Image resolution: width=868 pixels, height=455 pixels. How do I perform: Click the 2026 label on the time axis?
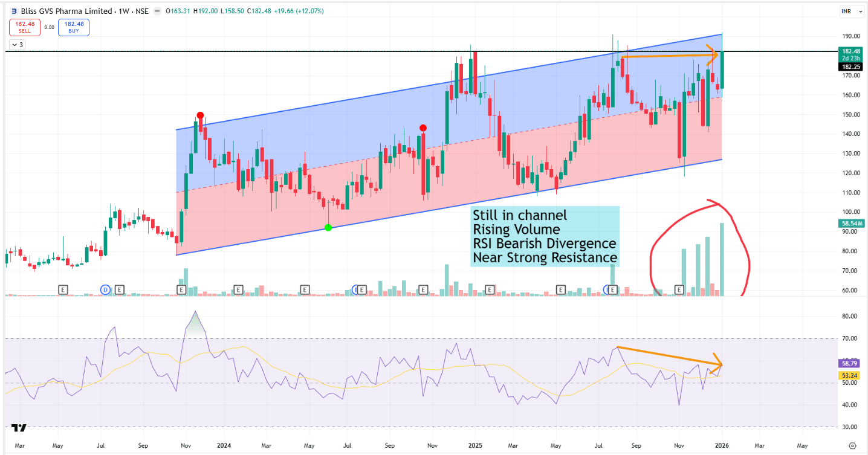pos(722,446)
